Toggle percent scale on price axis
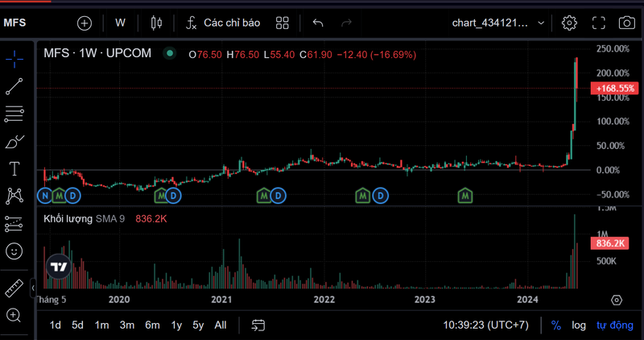Screen dimensions: 644x340 [555, 325]
